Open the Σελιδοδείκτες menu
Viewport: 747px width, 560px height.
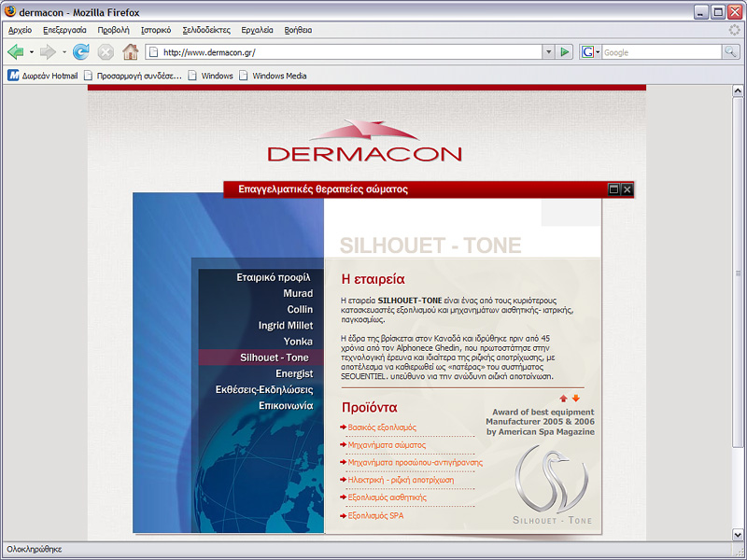206,30
